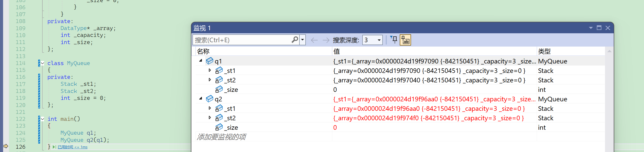Click the 0 value of q1 _size
Viewport: 644px width, 152px height.
point(335,90)
